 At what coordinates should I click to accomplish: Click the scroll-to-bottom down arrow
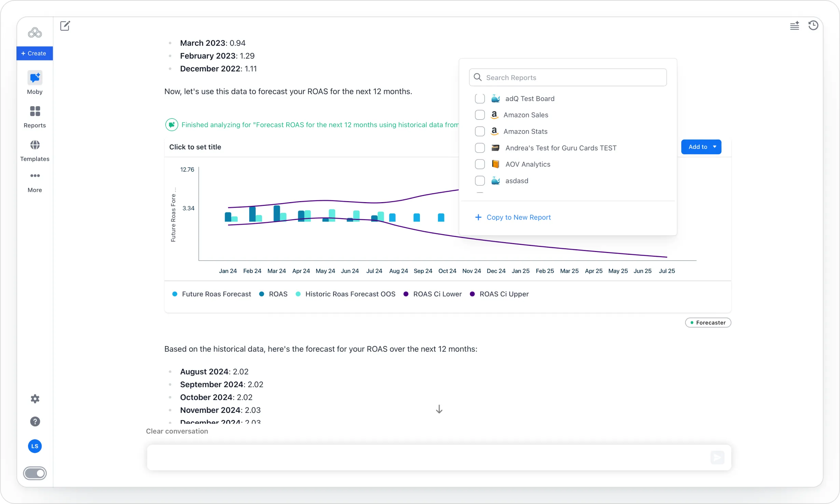pyautogui.click(x=439, y=409)
